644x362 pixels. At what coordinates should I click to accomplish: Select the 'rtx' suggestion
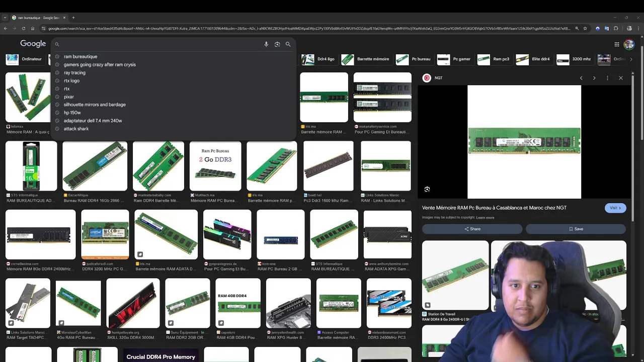click(x=66, y=88)
